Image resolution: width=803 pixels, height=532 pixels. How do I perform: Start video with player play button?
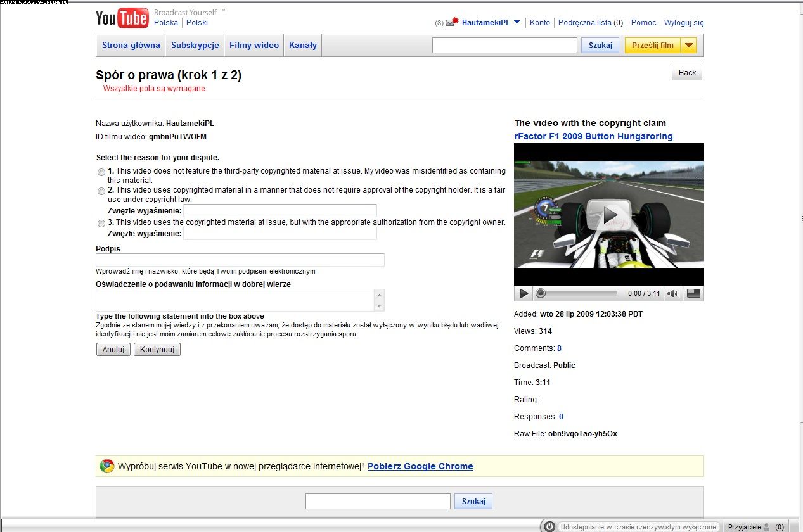tap(524, 293)
